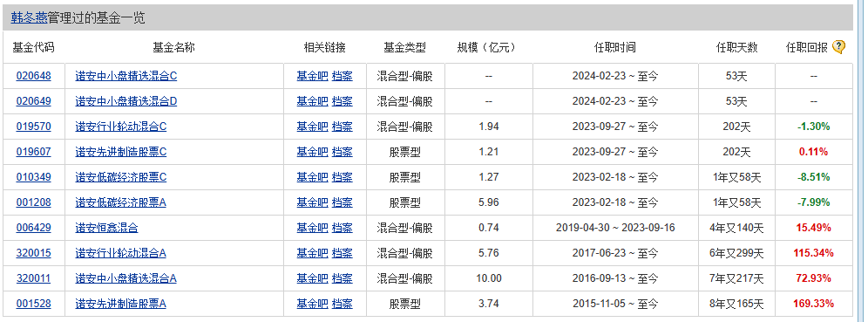The image size is (868, 322).
Task: Click the 任职回报 column header
Action: click(x=806, y=48)
